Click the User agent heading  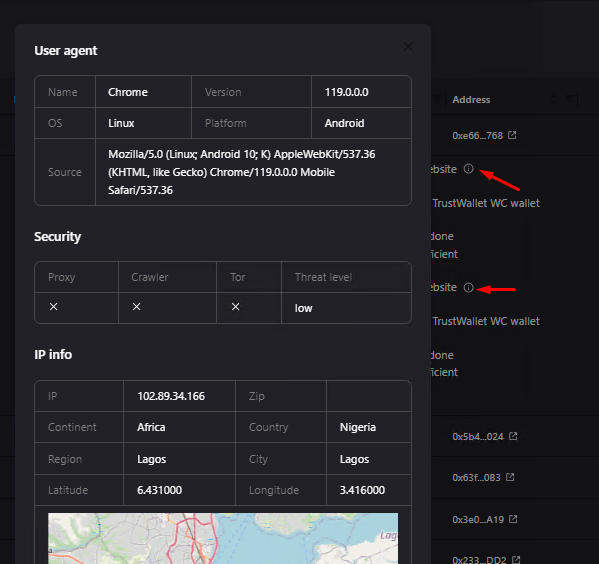point(66,51)
